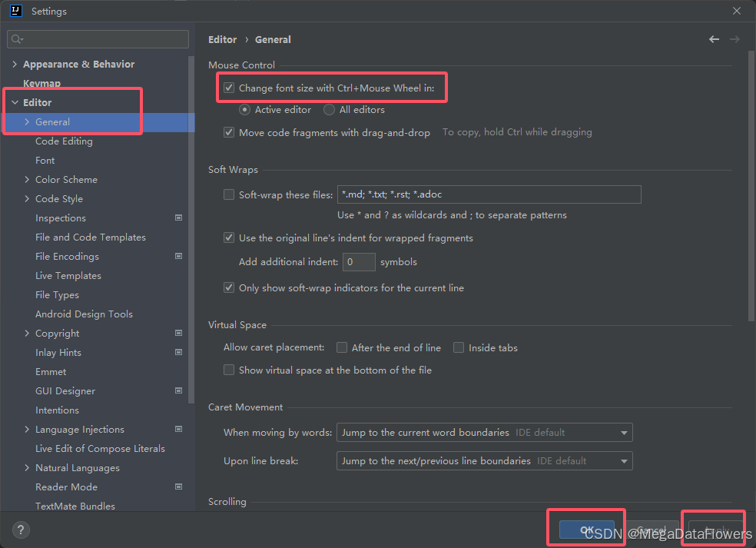Click the Apply button
Screen dimensions: 756x548
pyautogui.click(x=716, y=530)
